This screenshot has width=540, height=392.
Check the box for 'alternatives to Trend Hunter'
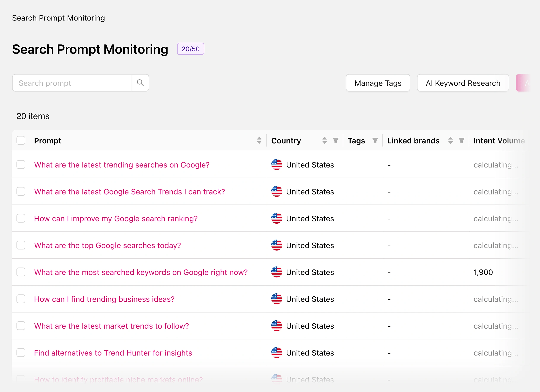(x=21, y=353)
